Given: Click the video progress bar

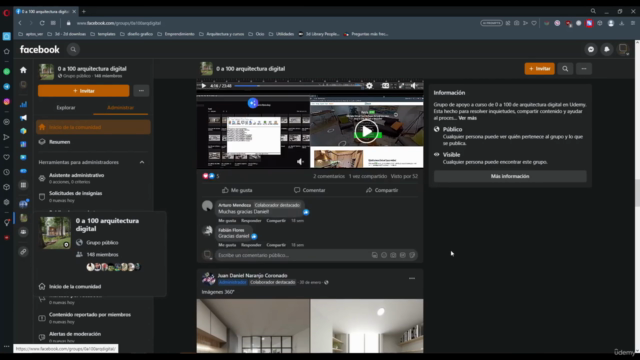Looking at the screenshot, I should 298,86.
